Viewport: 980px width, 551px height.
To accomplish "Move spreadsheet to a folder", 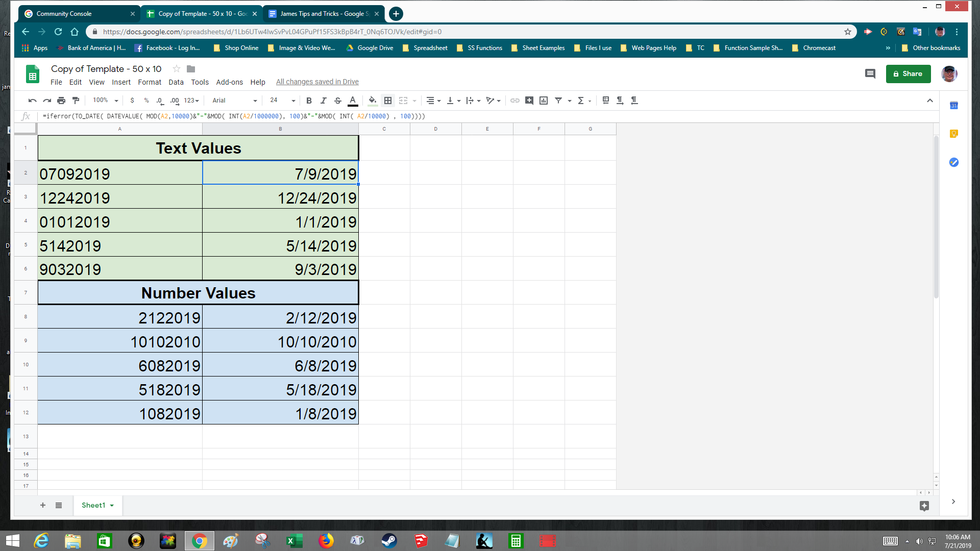I will [191, 69].
